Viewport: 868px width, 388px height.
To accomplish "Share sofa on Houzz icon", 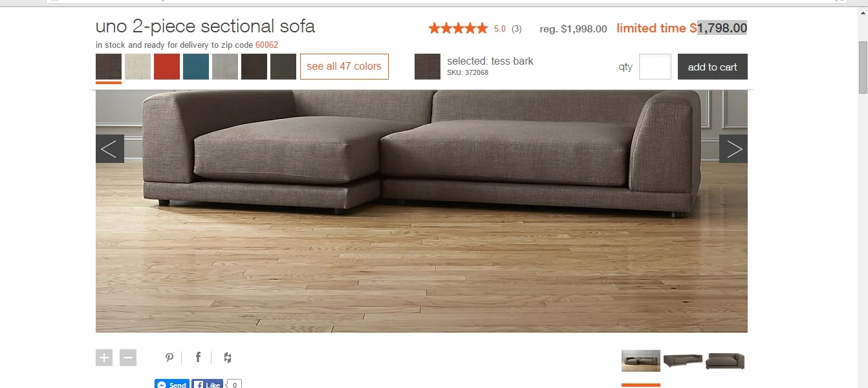I will click(228, 358).
